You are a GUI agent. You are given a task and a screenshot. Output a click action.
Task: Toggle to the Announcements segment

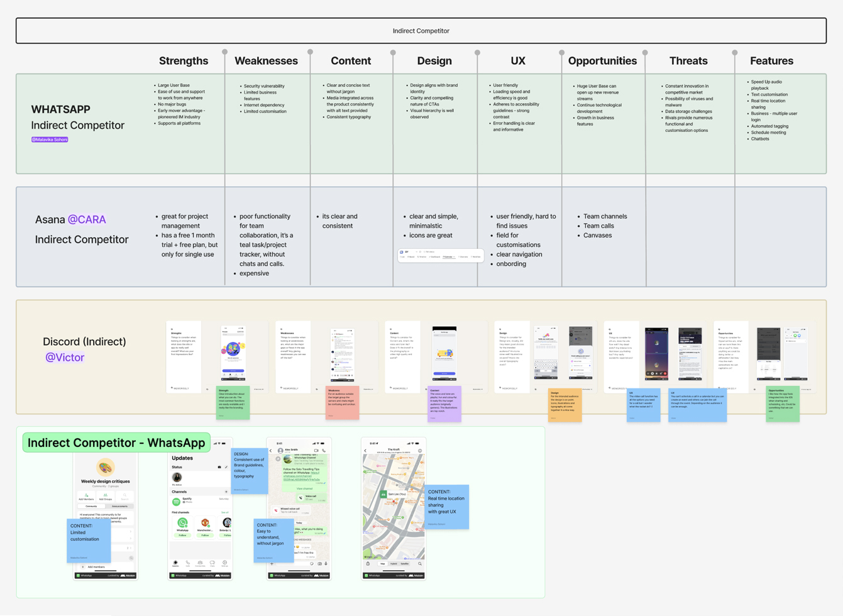tap(120, 506)
